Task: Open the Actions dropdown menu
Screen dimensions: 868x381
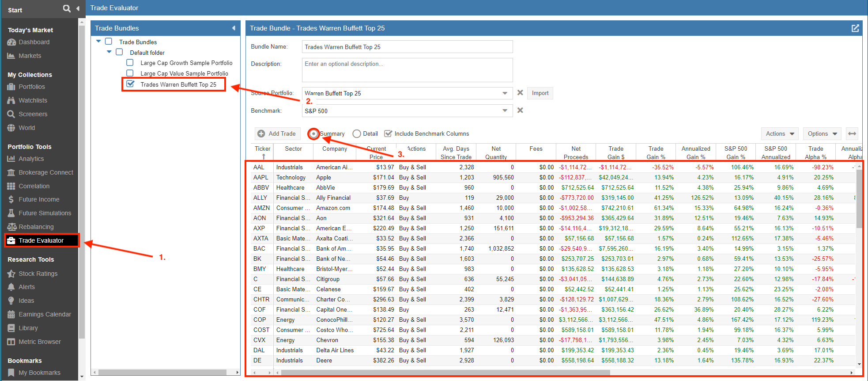Action: pyautogui.click(x=780, y=133)
